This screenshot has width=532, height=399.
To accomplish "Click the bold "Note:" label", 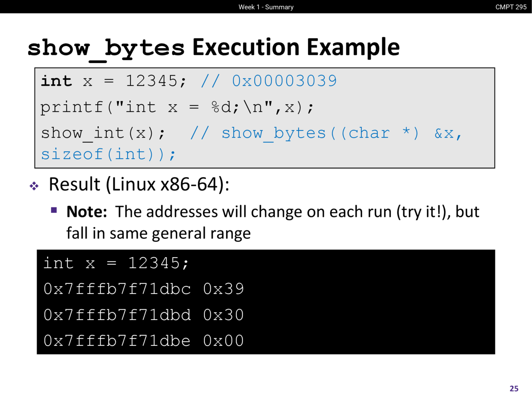I will [86, 212].
